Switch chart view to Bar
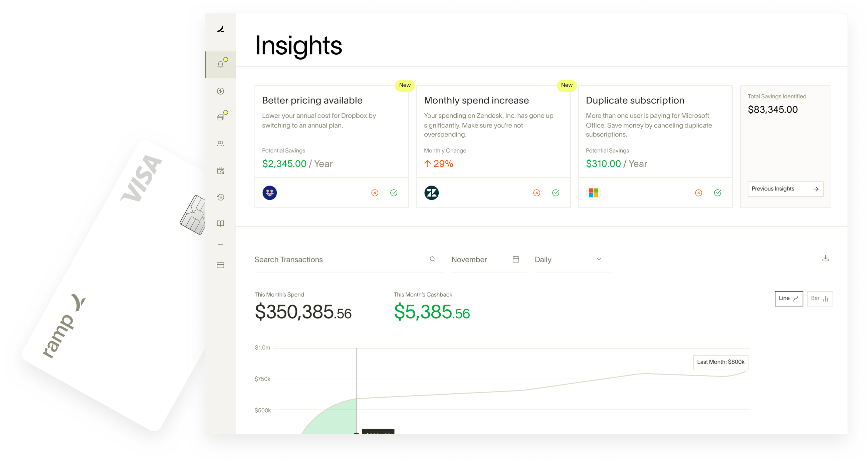The width and height of the screenshot is (868, 463). pos(820,298)
